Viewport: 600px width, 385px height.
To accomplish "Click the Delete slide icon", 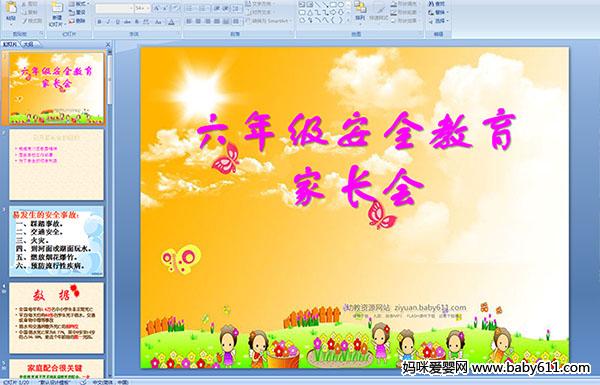I will click(x=78, y=21).
